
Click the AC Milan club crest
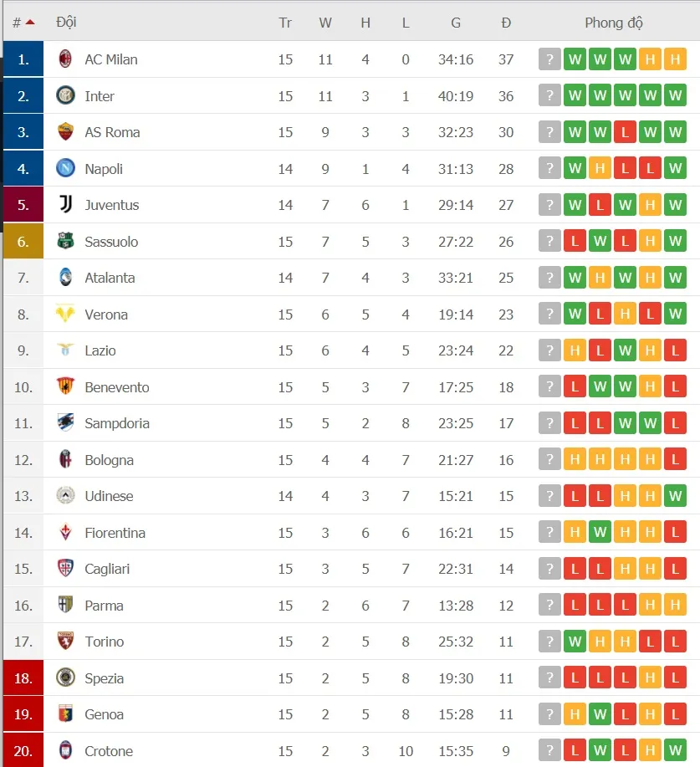[x=65, y=59]
